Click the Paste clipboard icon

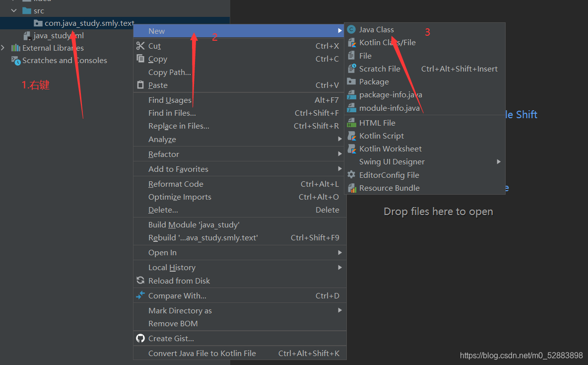click(140, 85)
